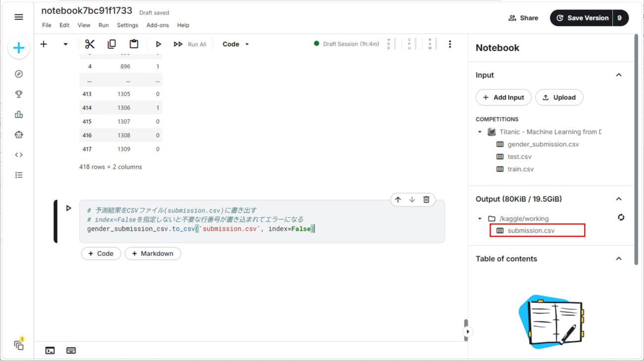Collapse the Input section

(619, 75)
